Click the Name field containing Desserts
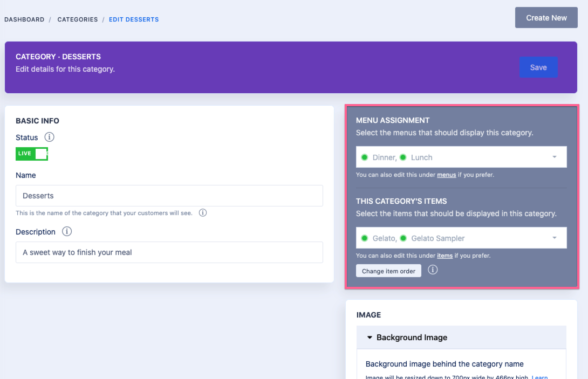Viewport: 588px width, 379px height. (x=169, y=196)
